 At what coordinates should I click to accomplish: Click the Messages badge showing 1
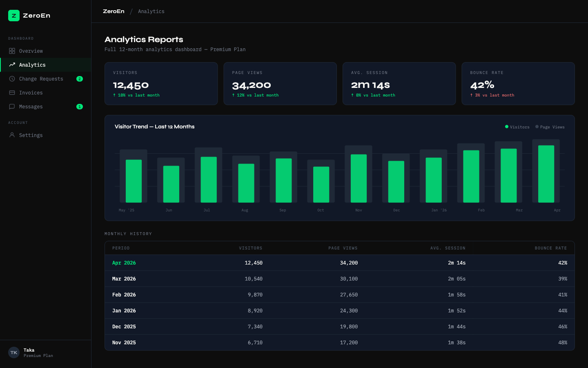point(80,106)
